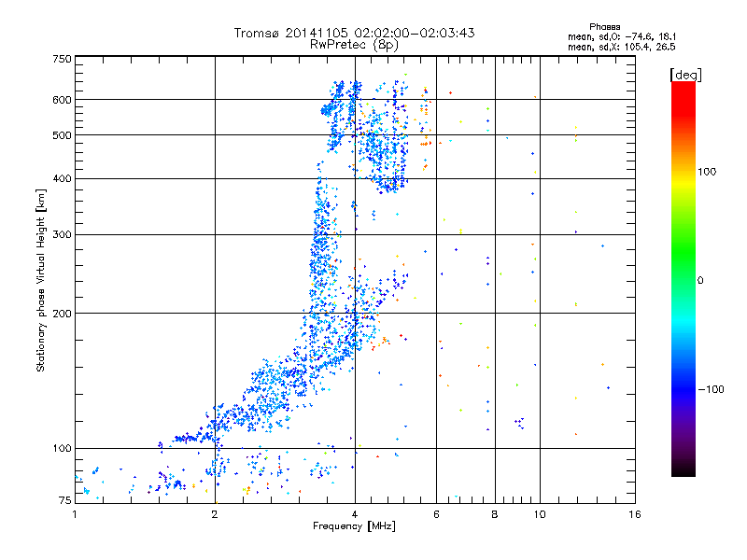Click the y-axis label 'Stationary phase Virtual Height [km]'
The width and height of the screenshot is (747, 560).
40,281
